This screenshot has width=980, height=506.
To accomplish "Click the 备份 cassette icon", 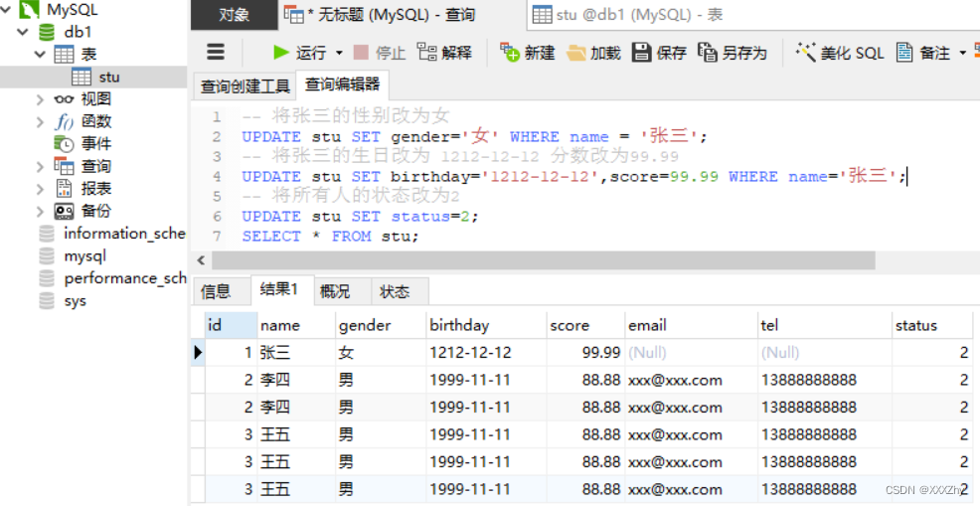I will pos(64,211).
